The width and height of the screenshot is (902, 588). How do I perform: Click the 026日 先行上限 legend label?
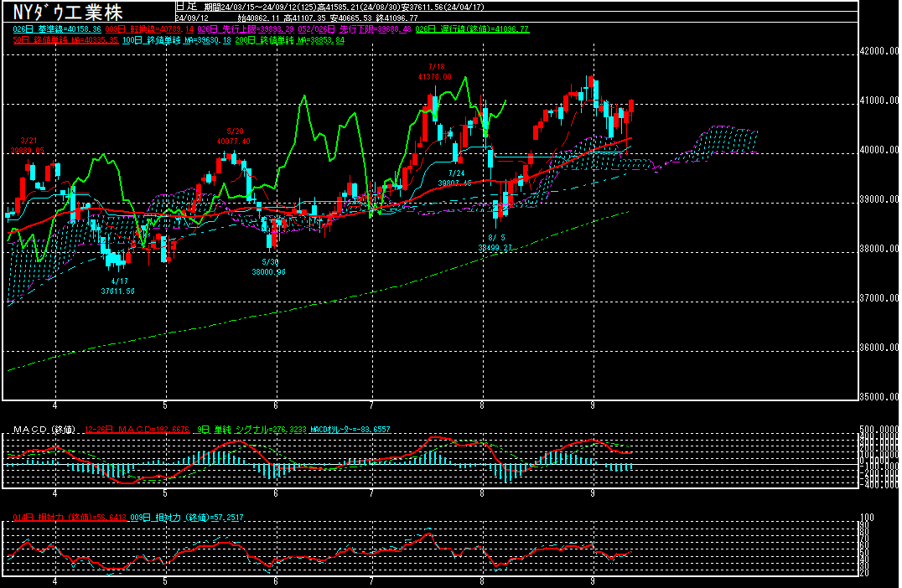246,29
